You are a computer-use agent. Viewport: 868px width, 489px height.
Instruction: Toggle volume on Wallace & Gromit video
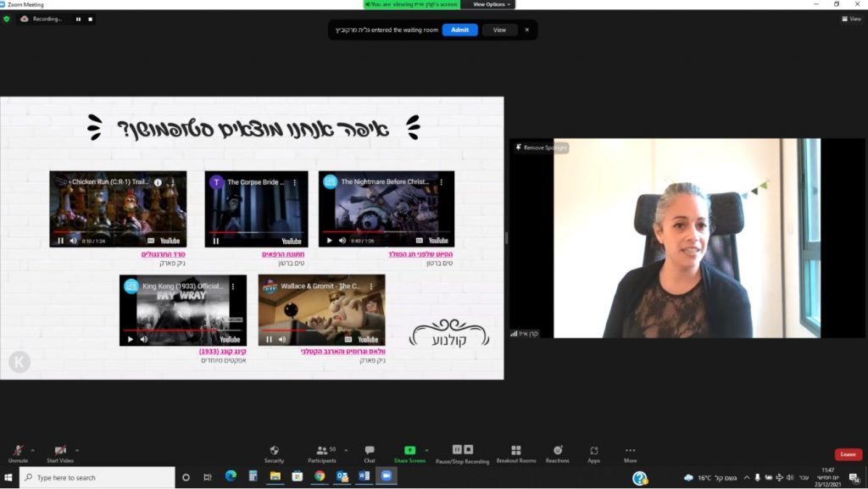point(281,339)
